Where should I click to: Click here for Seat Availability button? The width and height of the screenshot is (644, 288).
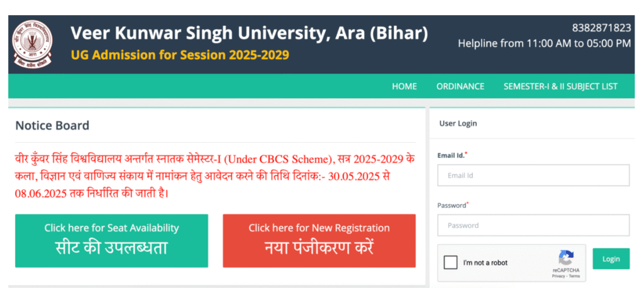click(x=112, y=241)
